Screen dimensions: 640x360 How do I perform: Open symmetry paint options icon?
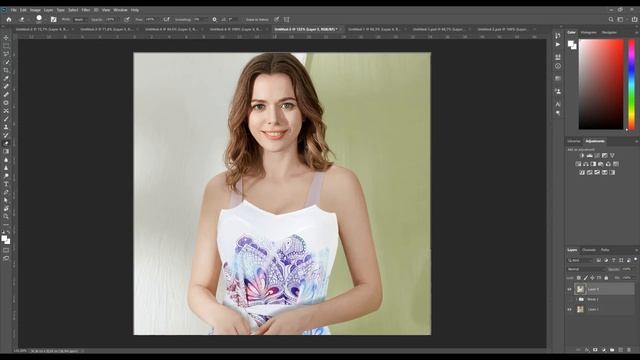coord(287,19)
